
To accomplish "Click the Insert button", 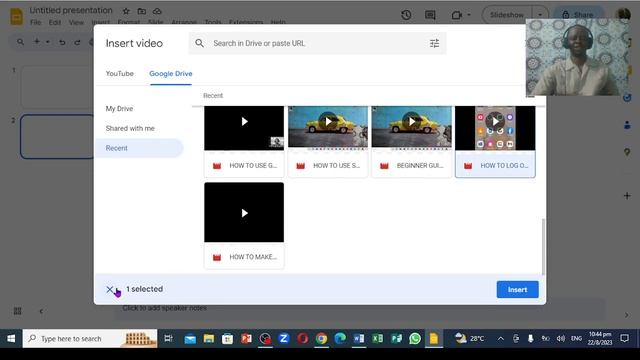I will pos(517,289).
